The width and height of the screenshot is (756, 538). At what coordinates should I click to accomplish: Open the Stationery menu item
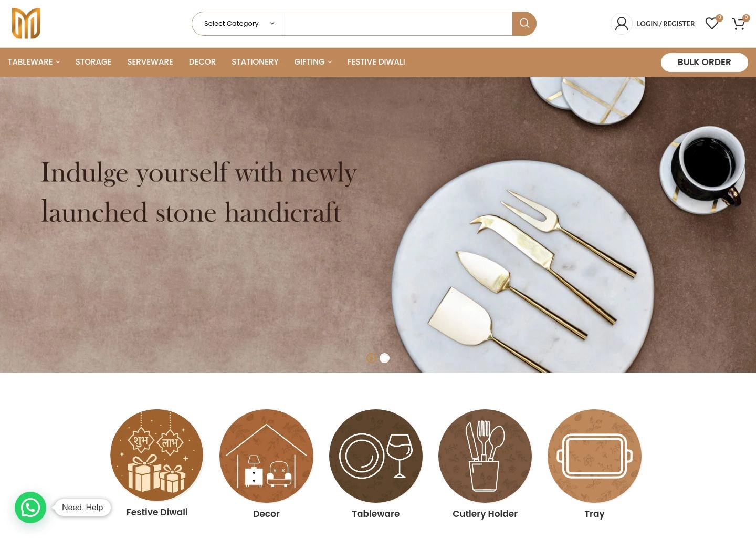click(x=255, y=62)
